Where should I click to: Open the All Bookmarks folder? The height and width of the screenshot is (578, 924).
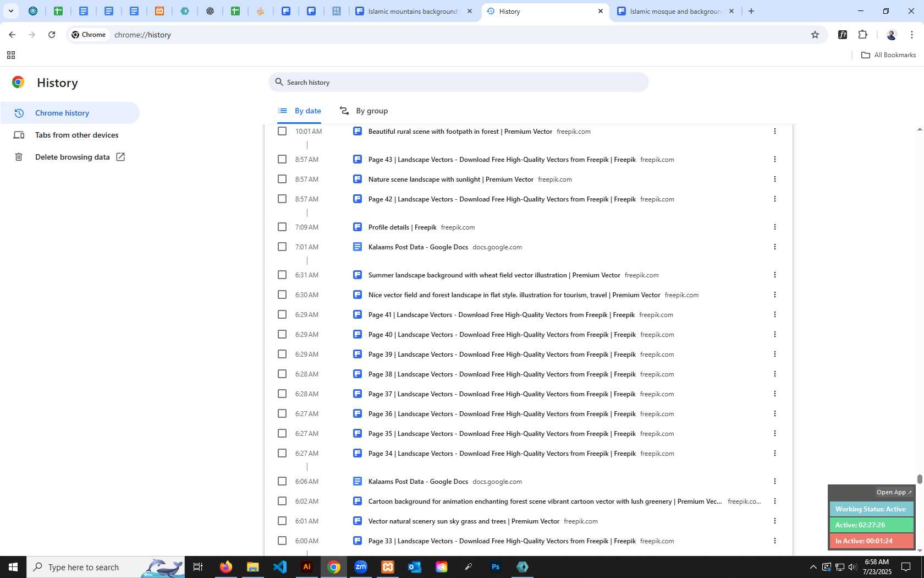888,55
